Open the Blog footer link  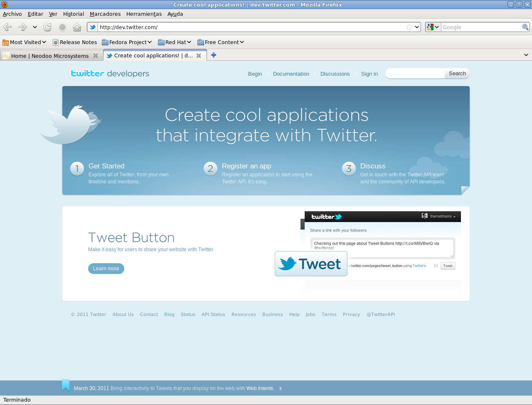point(169,314)
